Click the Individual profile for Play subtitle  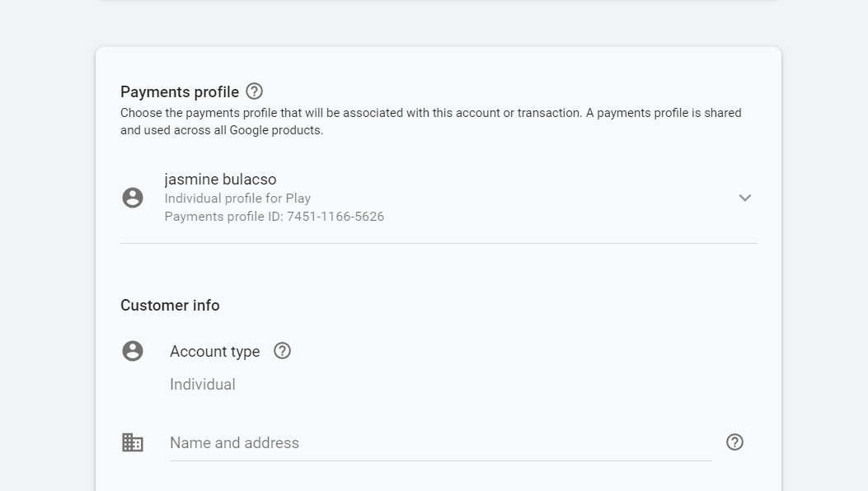tap(237, 199)
